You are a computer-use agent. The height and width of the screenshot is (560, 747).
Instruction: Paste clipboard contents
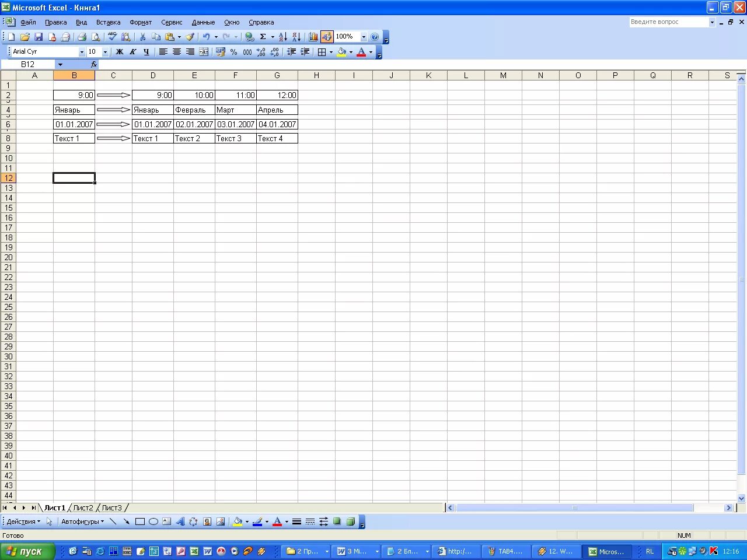pyautogui.click(x=170, y=37)
